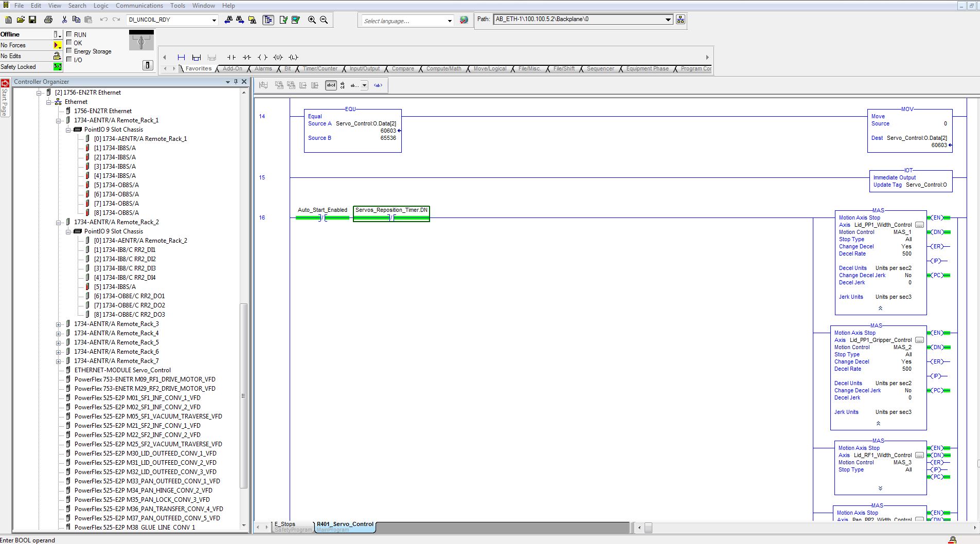The image size is (980, 544).
Task: Click the globe language icon
Action: point(464,20)
